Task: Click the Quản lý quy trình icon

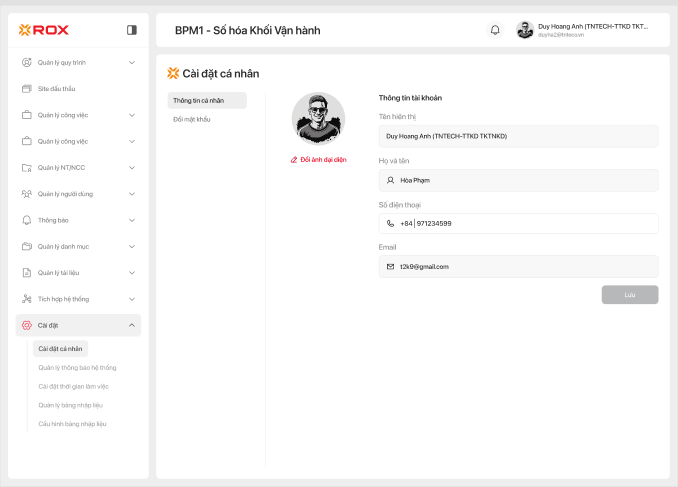Action: [x=27, y=62]
